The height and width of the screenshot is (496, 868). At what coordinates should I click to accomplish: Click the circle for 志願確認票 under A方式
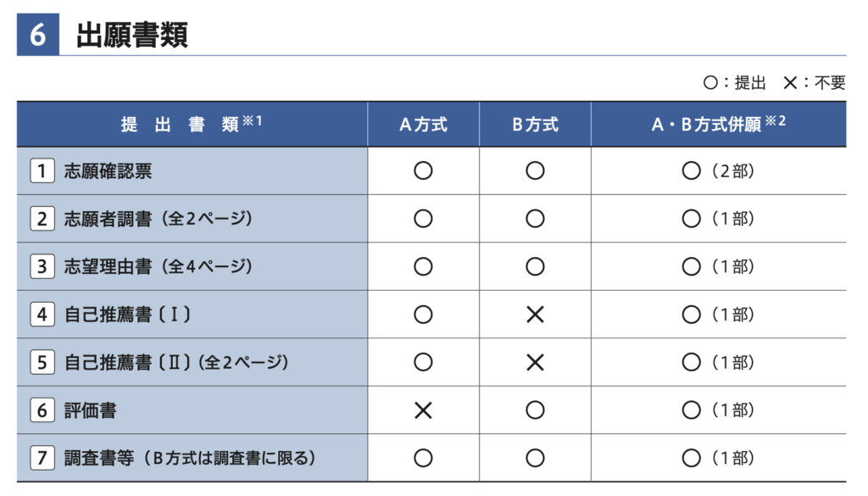(423, 171)
